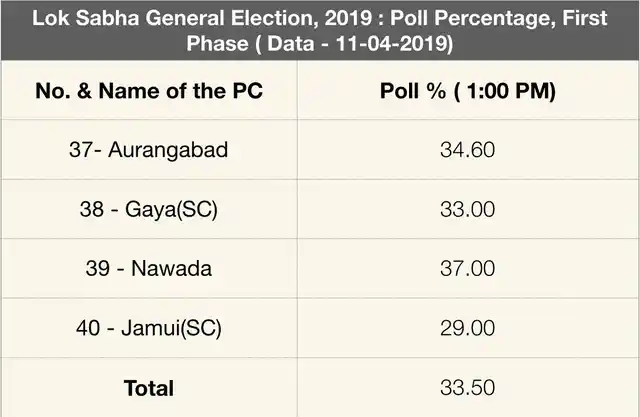Screen dimensions: 640x417
Task: Click the number 37 before Aurangabad
Action: (81, 150)
